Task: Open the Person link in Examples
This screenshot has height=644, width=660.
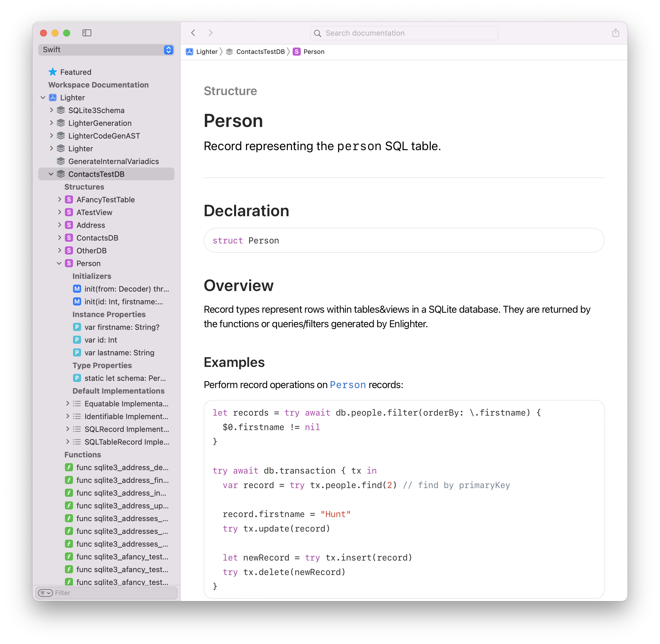Action: click(x=348, y=385)
